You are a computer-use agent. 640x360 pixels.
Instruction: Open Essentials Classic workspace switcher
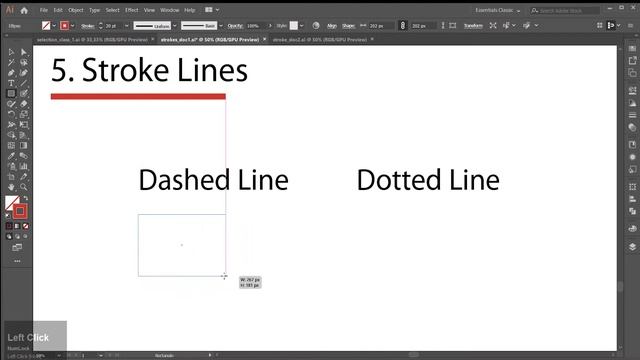tap(498, 10)
